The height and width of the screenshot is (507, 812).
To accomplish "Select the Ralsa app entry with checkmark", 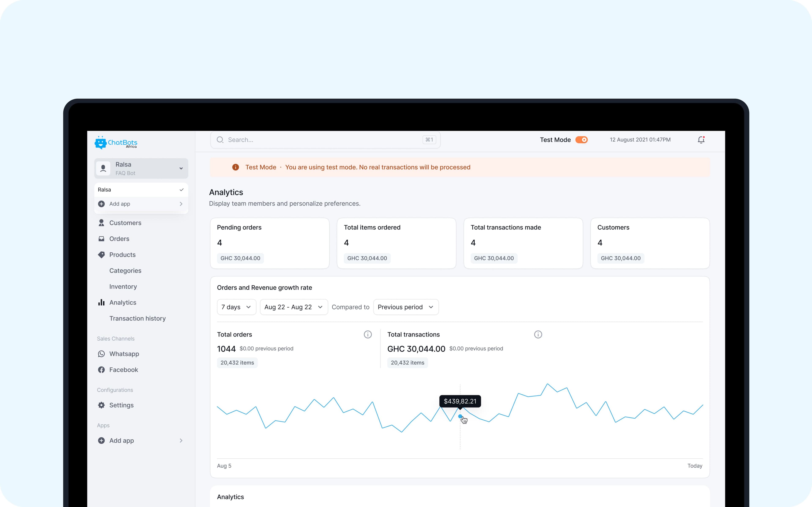I will pyautogui.click(x=141, y=190).
